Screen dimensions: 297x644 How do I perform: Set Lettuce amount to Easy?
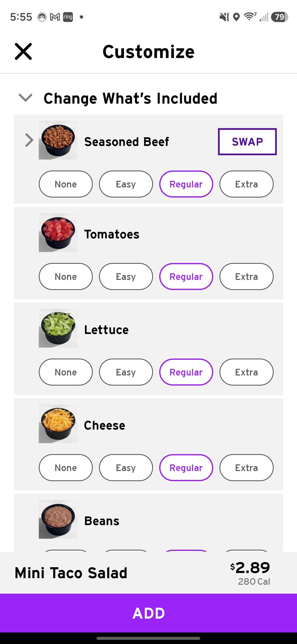(x=126, y=372)
